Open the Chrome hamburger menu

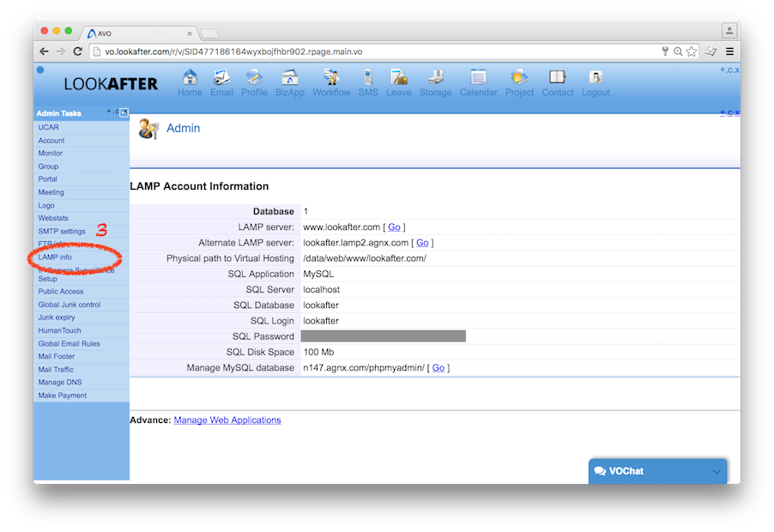tap(729, 51)
